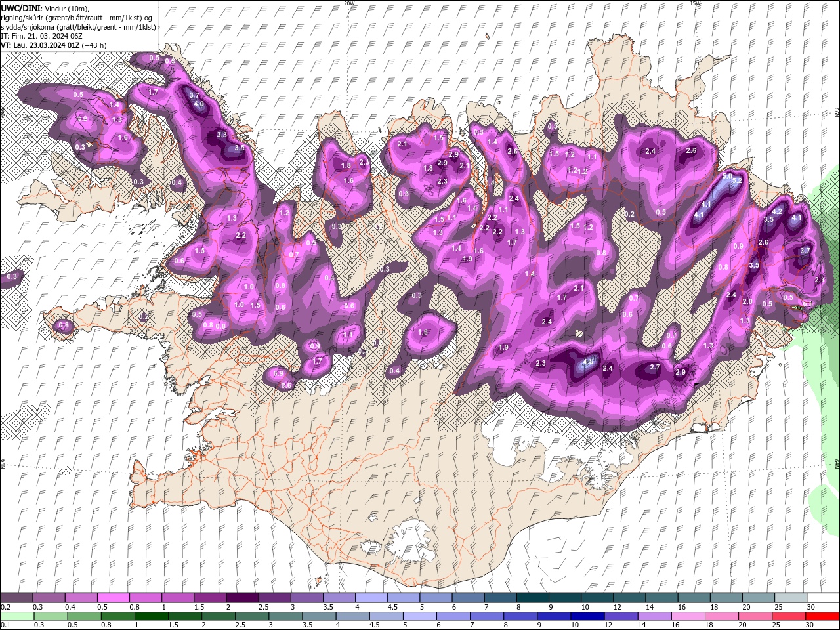The height and width of the screenshot is (630, 840).
Task: Click the palest green 0.1–0.3 rain legend swatch
Action: point(17,616)
